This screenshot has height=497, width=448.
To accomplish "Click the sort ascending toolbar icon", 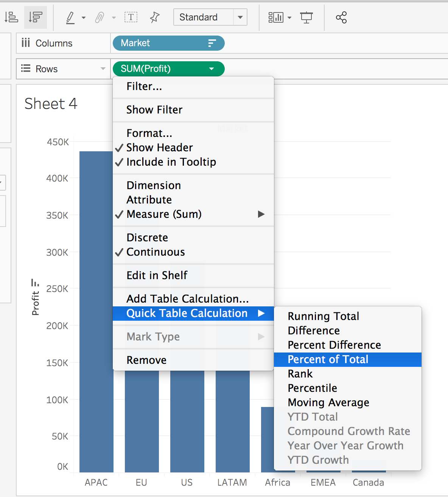I will point(11,17).
